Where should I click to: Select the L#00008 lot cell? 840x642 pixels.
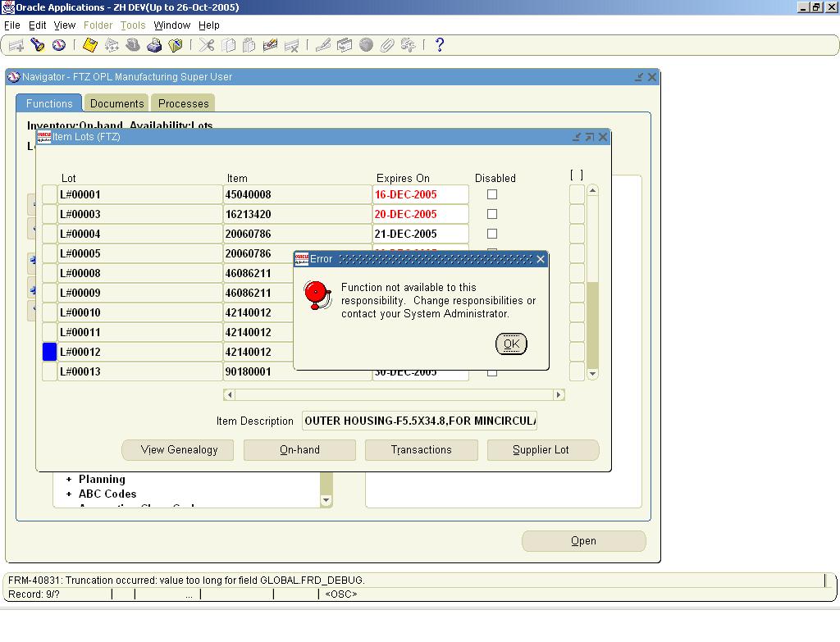point(139,273)
